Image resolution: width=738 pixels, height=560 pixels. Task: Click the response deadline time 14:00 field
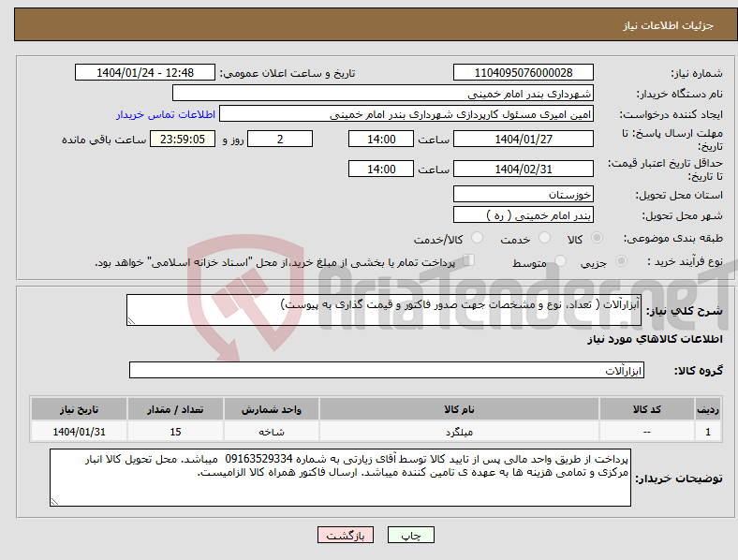tap(381, 140)
